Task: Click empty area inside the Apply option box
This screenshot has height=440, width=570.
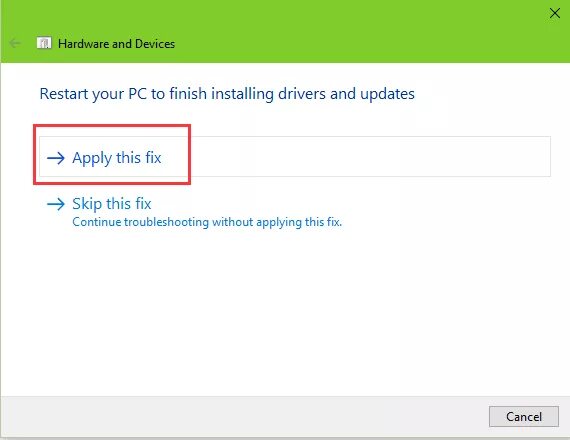Action: (364, 157)
